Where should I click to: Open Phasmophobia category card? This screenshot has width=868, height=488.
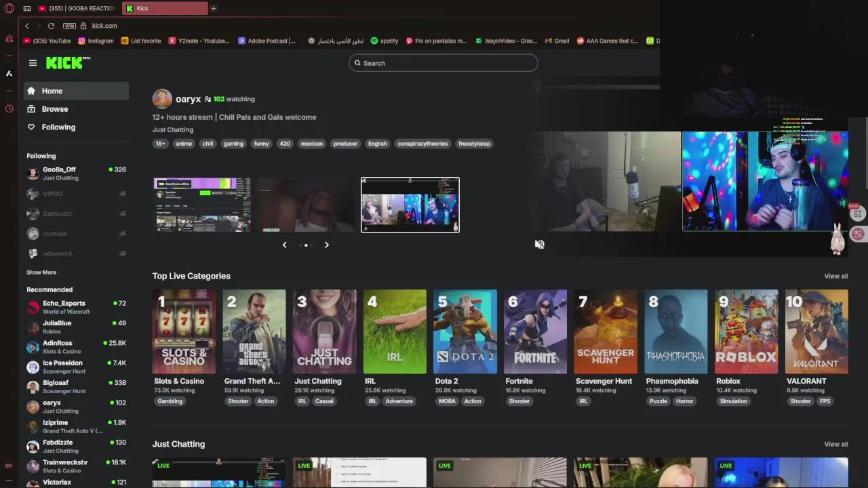[676, 331]
